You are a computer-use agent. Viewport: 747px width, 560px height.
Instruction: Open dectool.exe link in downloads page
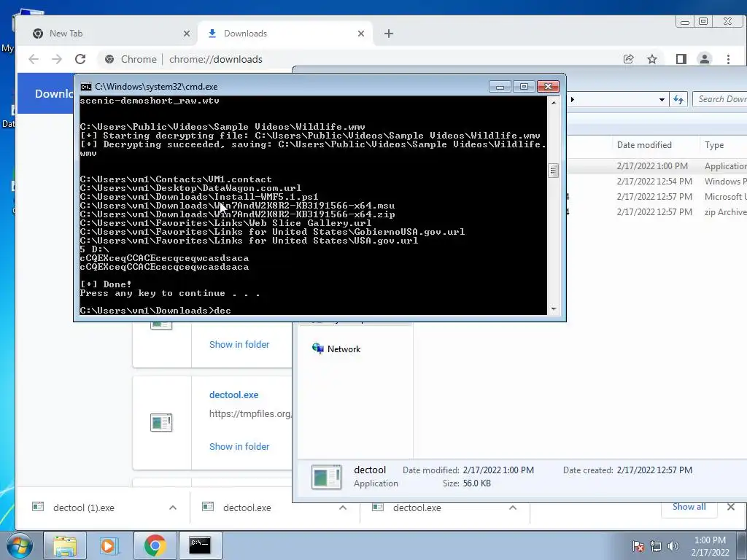click(234, 394)
